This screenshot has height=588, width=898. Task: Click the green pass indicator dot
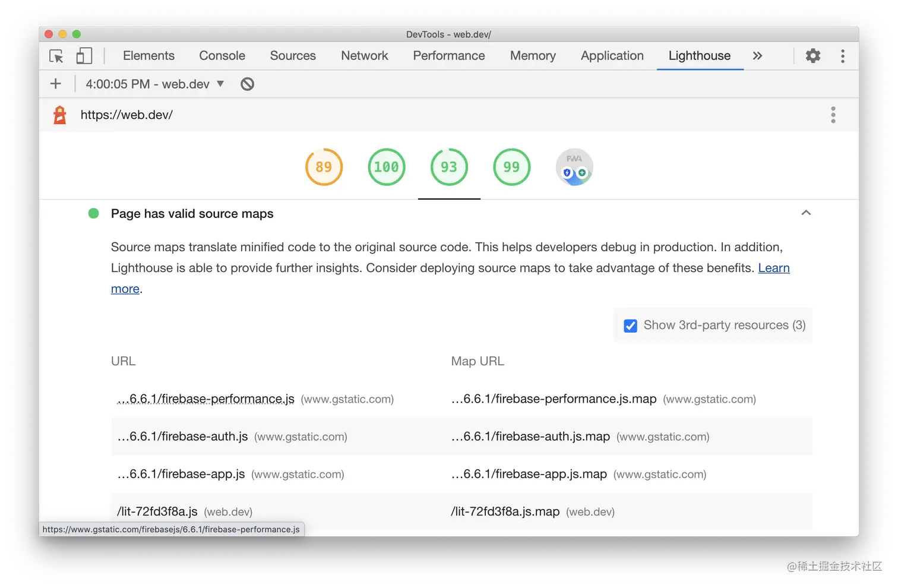click(x=93, y=213)
